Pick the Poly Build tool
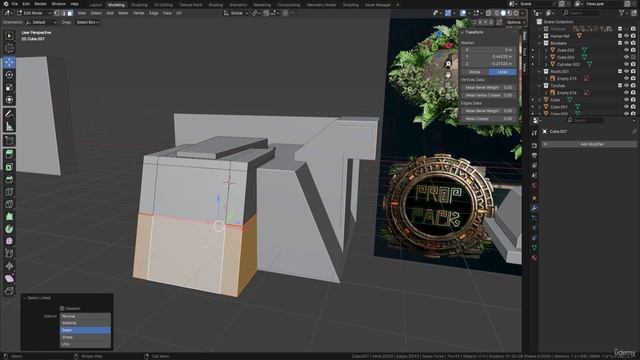 (x=9, y=217)
